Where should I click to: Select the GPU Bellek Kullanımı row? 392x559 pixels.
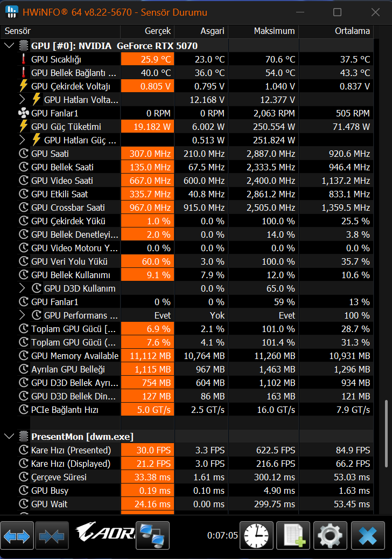[x=195, y=275]
